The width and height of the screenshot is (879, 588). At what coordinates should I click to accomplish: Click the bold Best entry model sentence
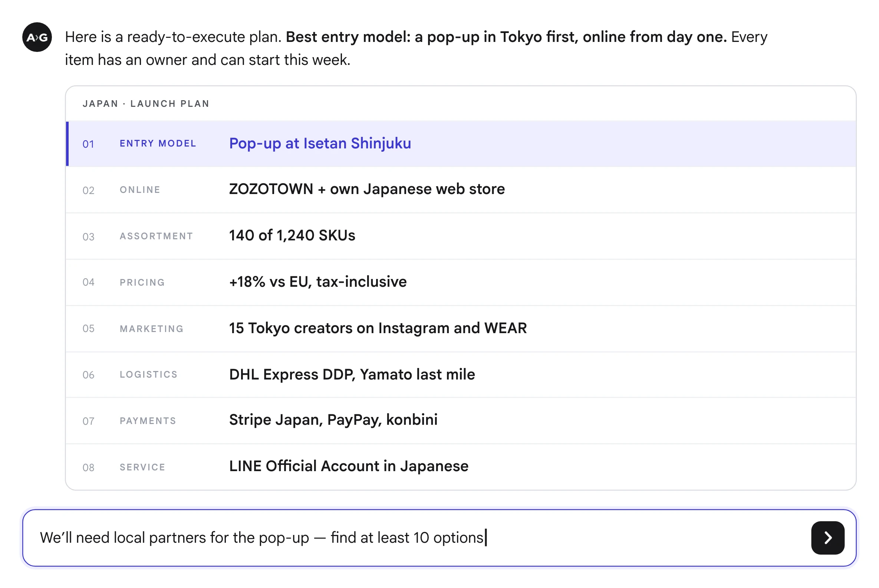[506, 37]
